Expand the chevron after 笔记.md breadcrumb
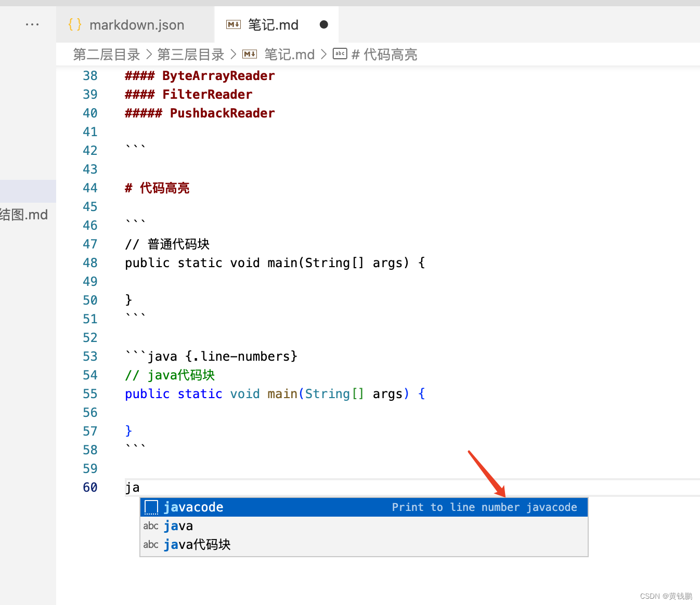This screenshot has height=605, width=700. [323, 55]
